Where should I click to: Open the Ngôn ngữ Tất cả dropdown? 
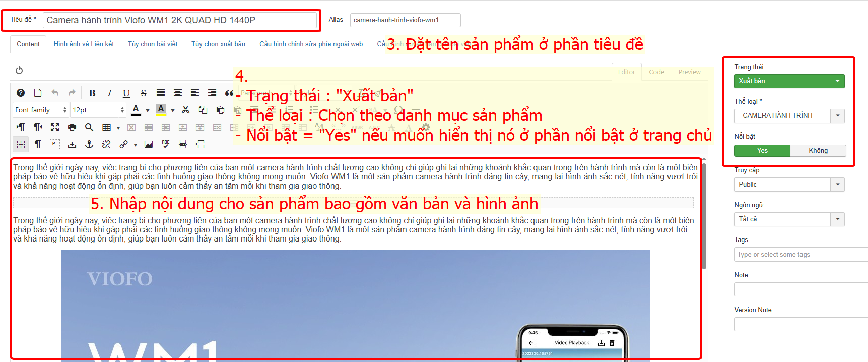coord(789,219)
